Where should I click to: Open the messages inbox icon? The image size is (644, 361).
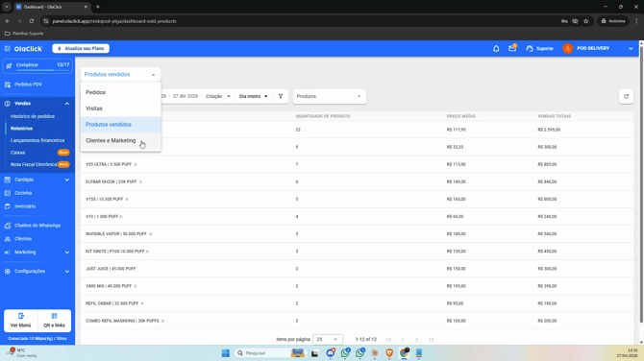pyautogui.click(x=512, y=48)
